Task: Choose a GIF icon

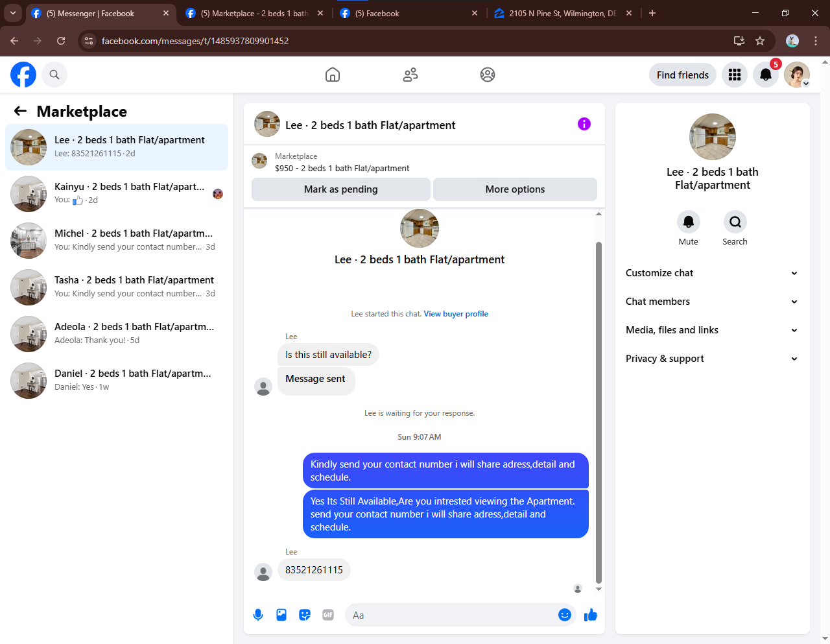Action: [x=328, y=615]
